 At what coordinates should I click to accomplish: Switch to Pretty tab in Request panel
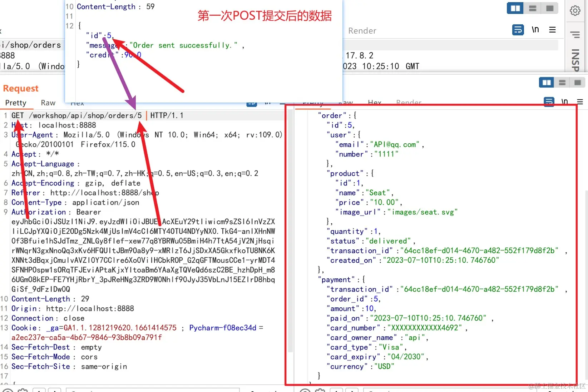click(x=16, y=103)
